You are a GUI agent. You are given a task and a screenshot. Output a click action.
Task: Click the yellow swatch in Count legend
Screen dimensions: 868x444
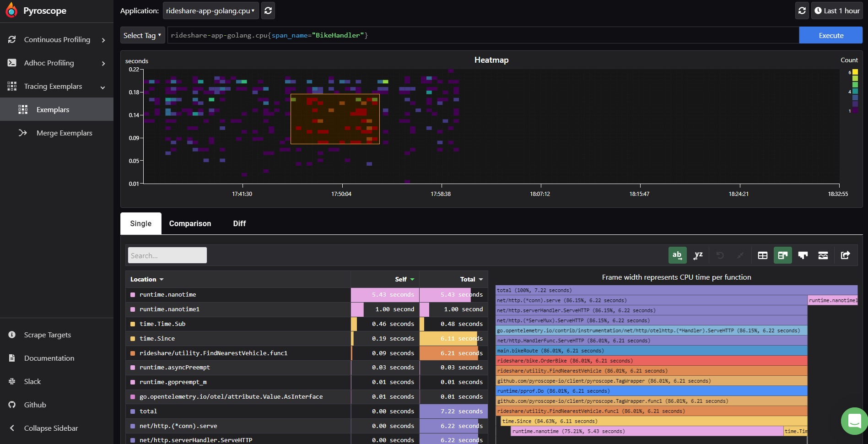point(855,72)
